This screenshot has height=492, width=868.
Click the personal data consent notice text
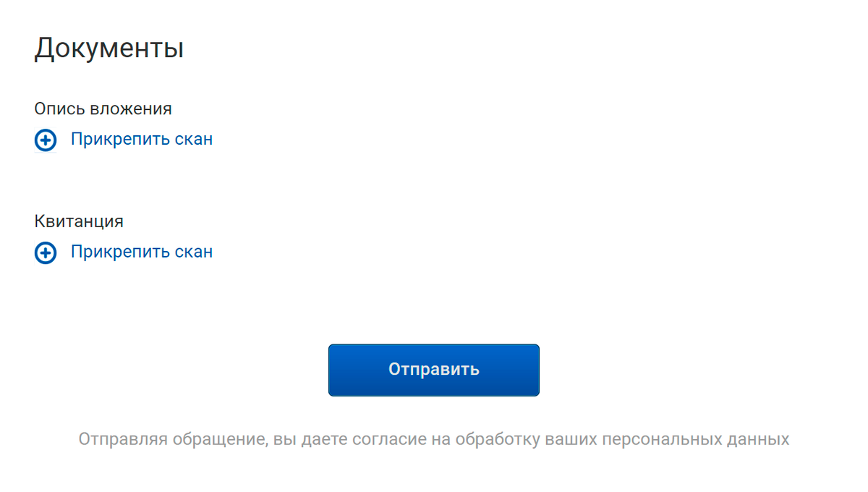pos(434,439)
